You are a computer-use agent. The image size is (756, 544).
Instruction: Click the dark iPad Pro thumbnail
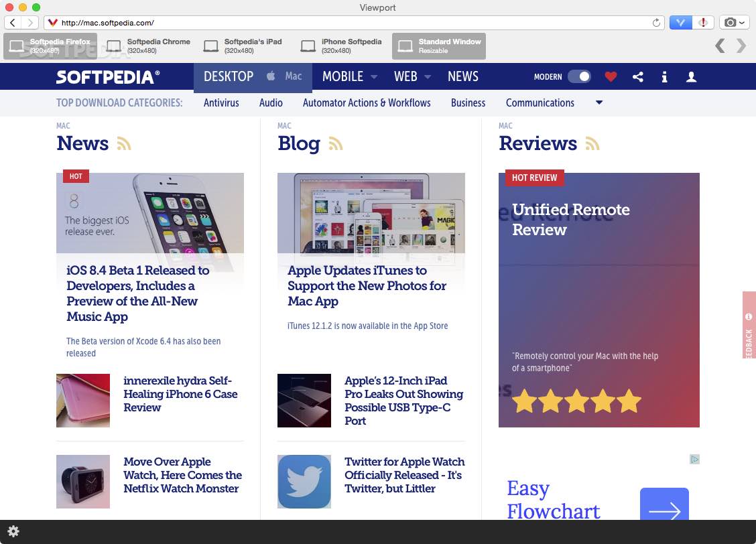(304, 401)
